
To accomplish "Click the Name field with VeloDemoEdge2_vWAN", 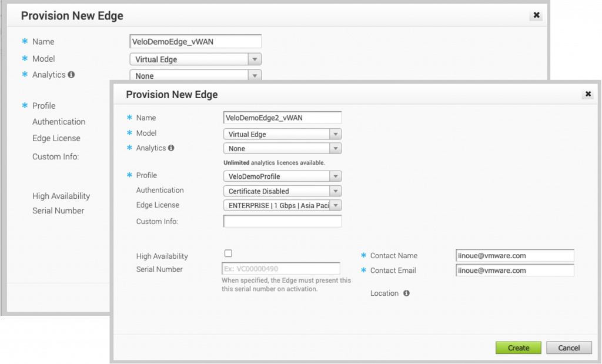I will pyautogui.click(x=282, y=118).
